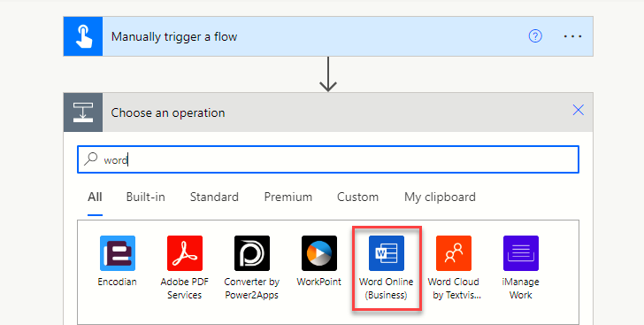Click the Word Online (Business) label
Image resolution: width=644 pixels, height=325 pixels.
[x=387, y=289]
